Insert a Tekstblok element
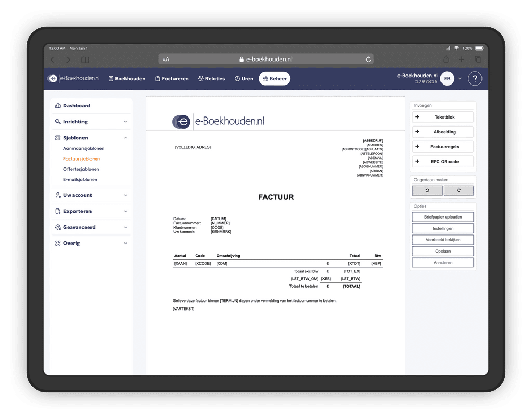 tap(443, 117)
